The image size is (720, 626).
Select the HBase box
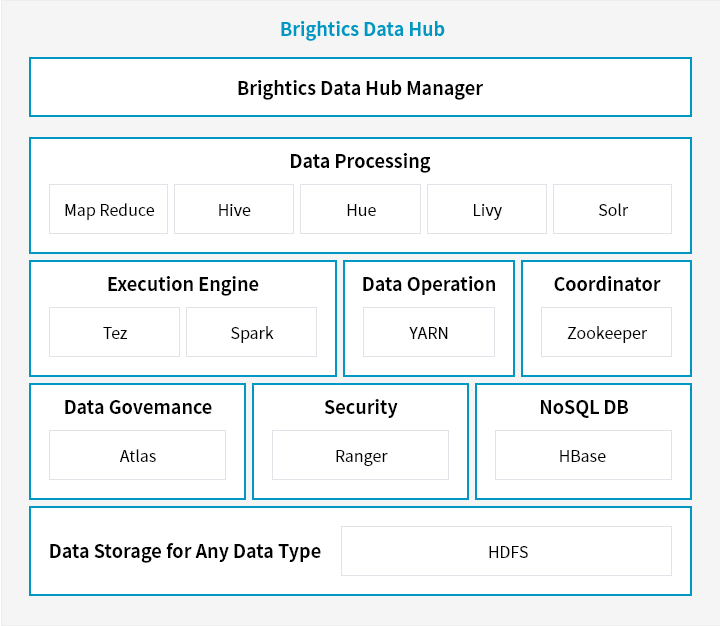tap(583, 455)
